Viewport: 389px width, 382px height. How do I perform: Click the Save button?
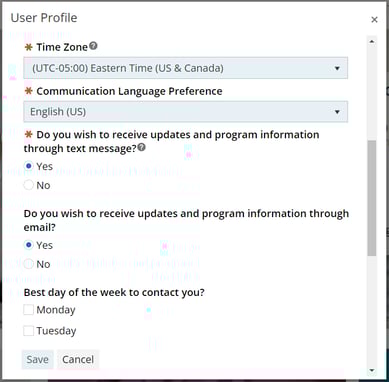pyautogui.click(x=38, y=359)
